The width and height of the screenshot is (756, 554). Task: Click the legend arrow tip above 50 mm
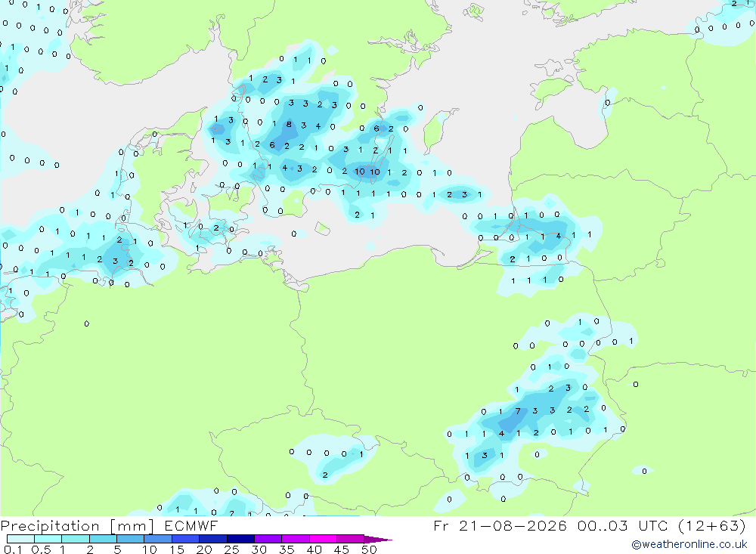pyautogui.click(x=377, y=540)
